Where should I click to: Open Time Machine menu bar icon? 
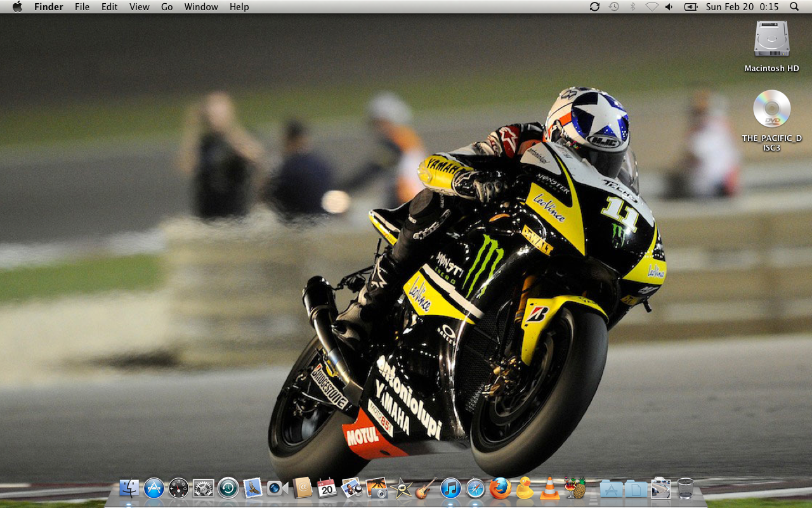[613, 6]
